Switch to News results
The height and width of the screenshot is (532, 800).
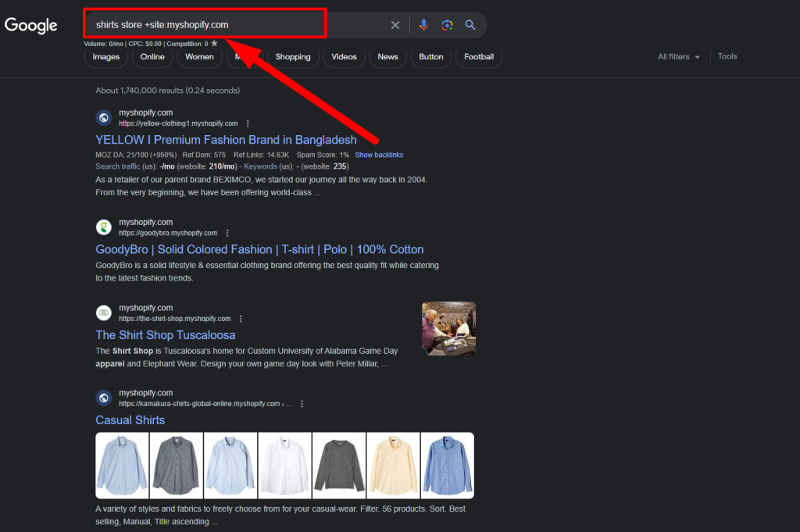point(387,56)
